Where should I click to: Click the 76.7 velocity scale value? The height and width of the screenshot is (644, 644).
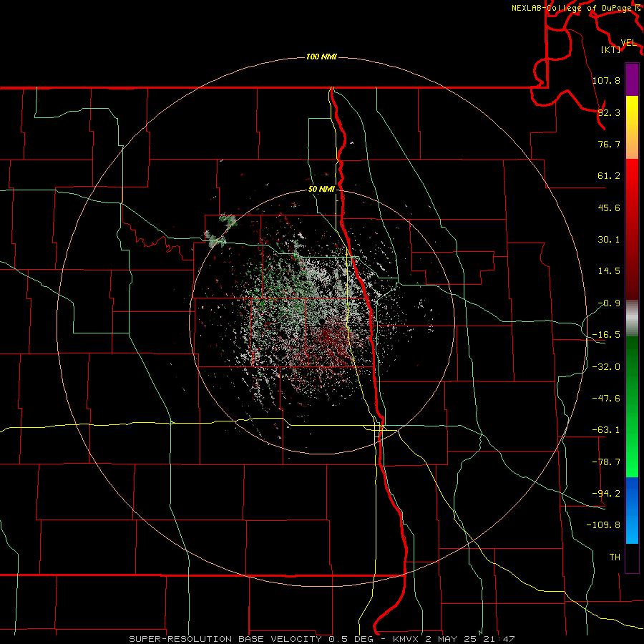point(609,144)
